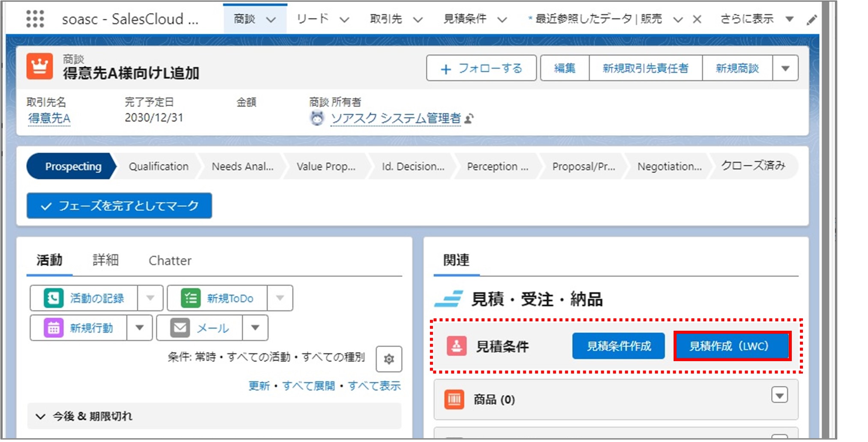This screenshot has width=868, height=442.
Task: Open dropdown next to メール
Action: (x=255, y=328)
